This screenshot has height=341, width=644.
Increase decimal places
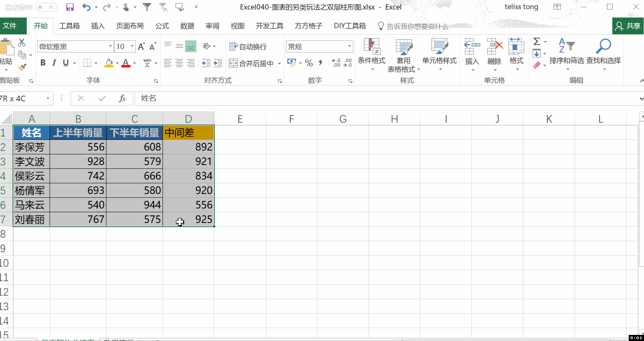tap(336, 63)
